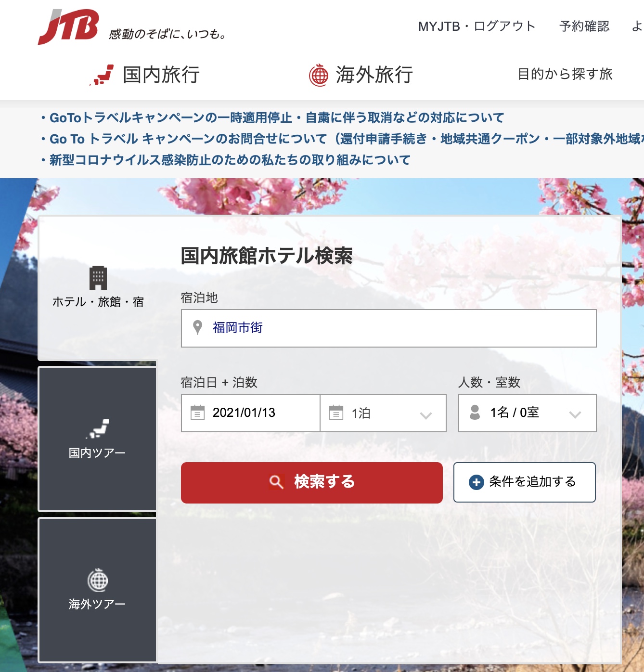Click the map pin icon in 宿泊地 field
The image size is (644, 672).
click(x=198, y=328)
